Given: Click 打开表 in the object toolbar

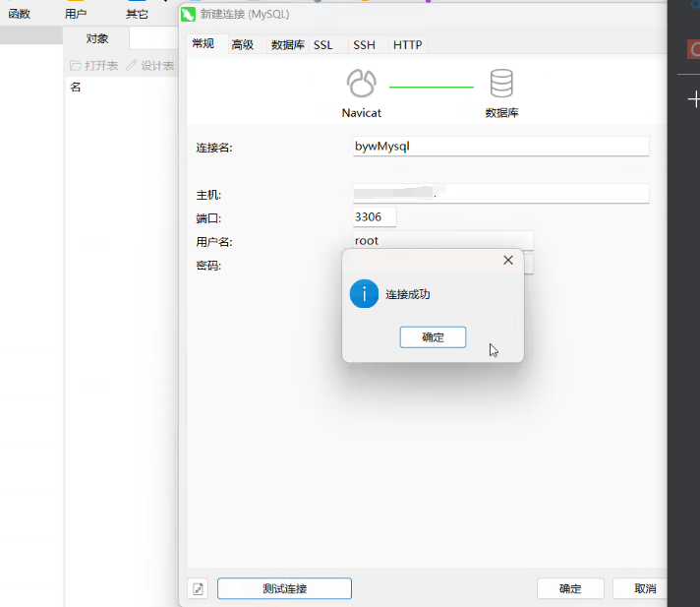Looking at the screenshot, I should 94,66.
